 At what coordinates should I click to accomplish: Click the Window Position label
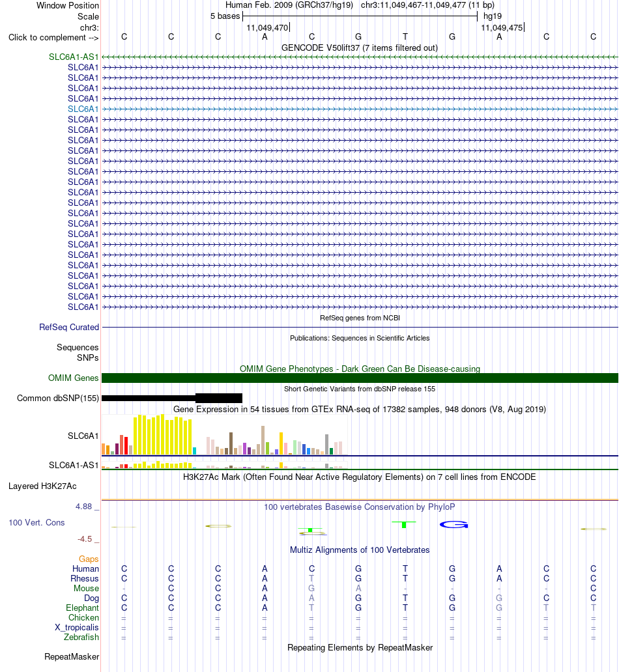click(x=67, y=6)
